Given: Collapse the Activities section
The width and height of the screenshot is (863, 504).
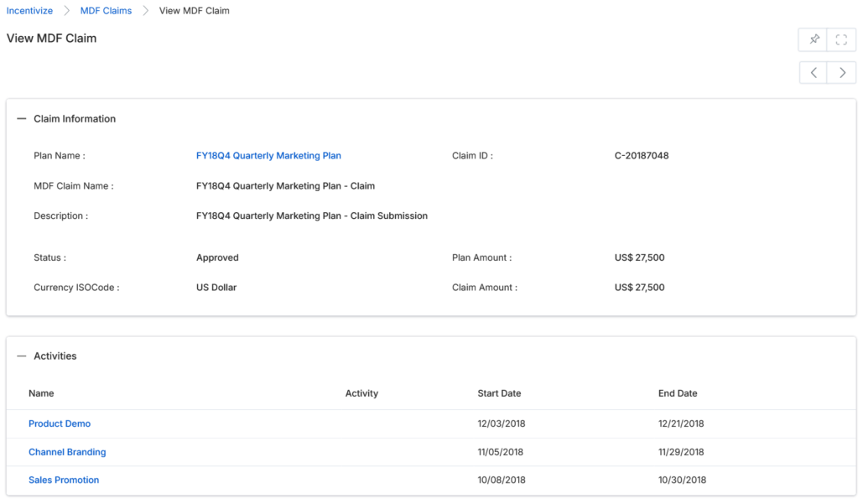Looking at the screenshot, I should (x=22, y=356).
